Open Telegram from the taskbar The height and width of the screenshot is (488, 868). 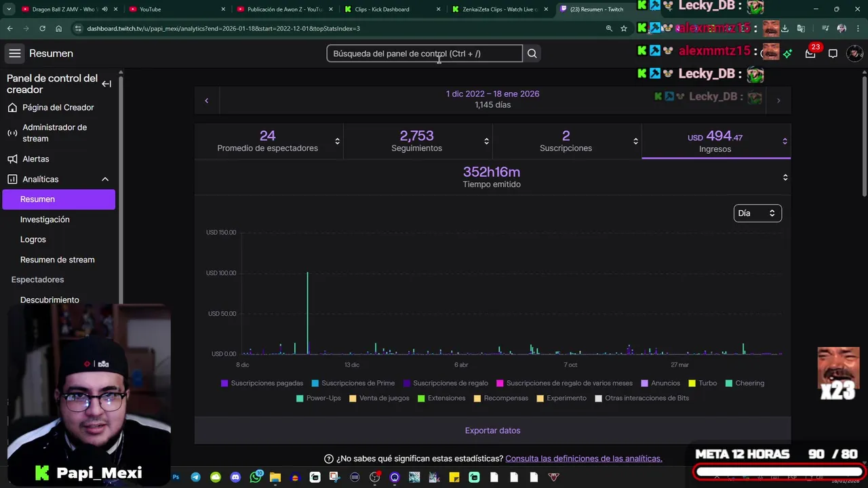click(x=195, y=477)
